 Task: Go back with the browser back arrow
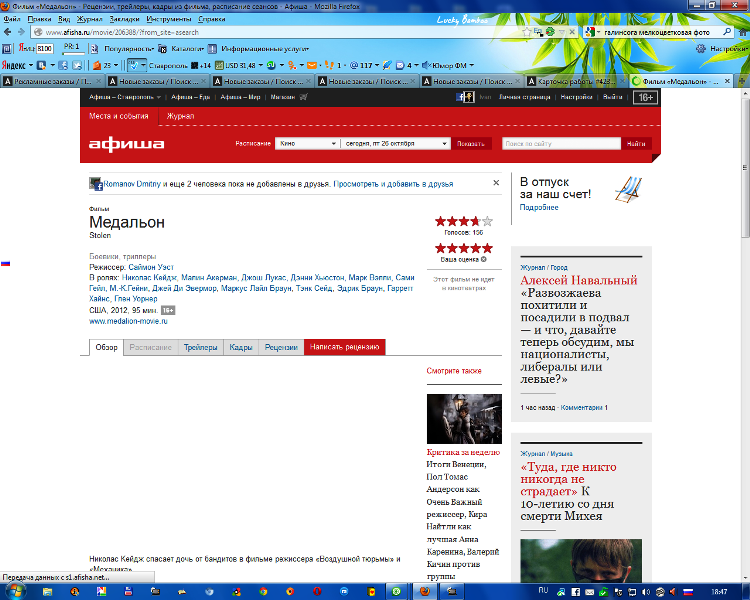(x=8, y=32)
